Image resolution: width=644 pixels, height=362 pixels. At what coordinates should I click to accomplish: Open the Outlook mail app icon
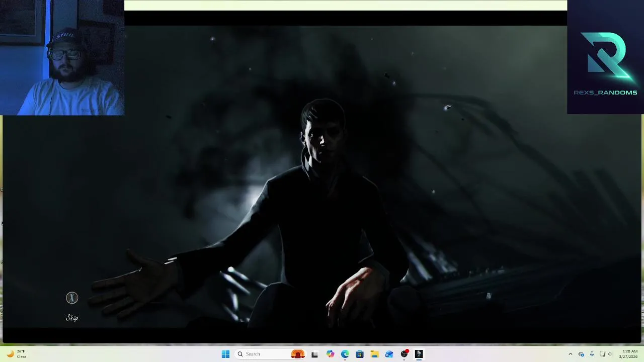(389, 354)
